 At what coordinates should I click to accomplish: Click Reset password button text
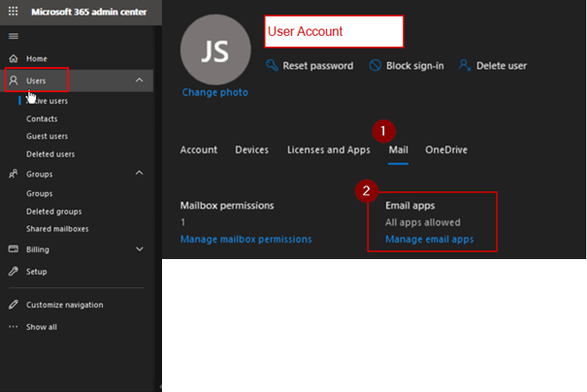[x=318, y=66]
